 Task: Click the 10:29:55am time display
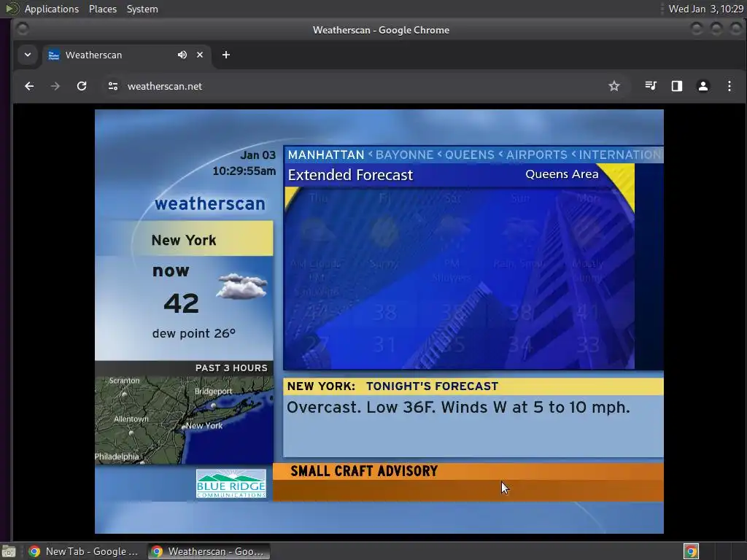tap(244, 171)
